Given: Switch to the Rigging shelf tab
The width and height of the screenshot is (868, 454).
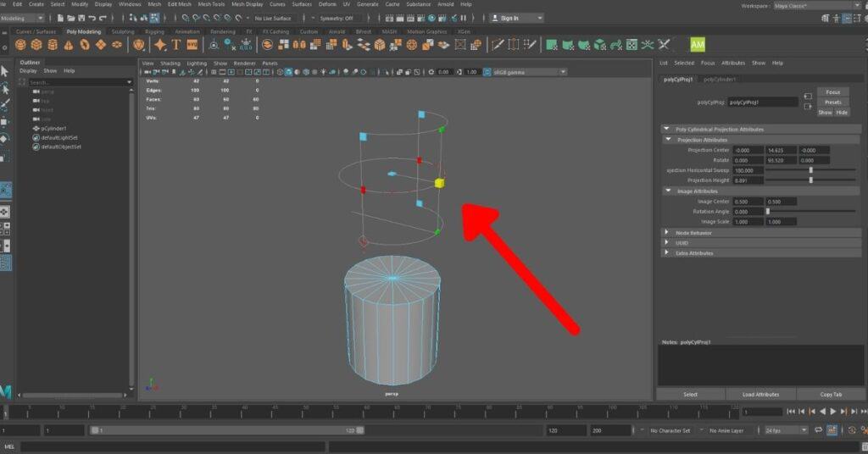Looking at the screenshot, I should pyautogui.click(x=154, y=32).
